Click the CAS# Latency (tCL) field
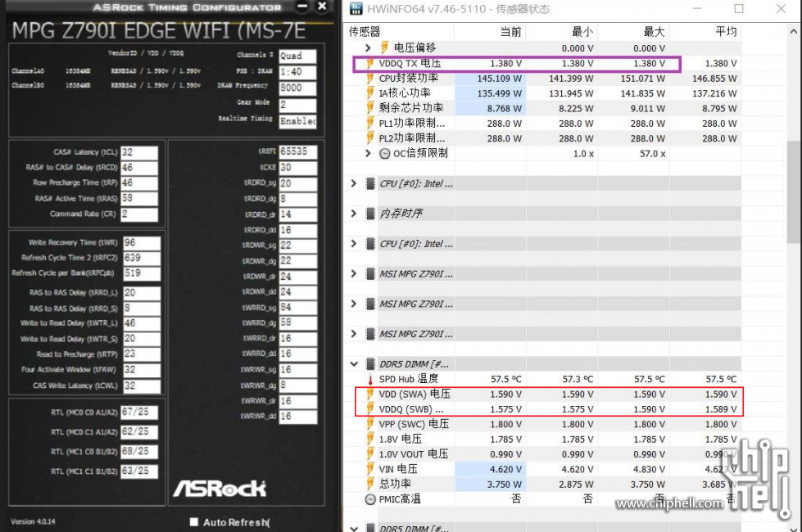The width and height of the screenshot is (802, 532). [x=139, y=152]
